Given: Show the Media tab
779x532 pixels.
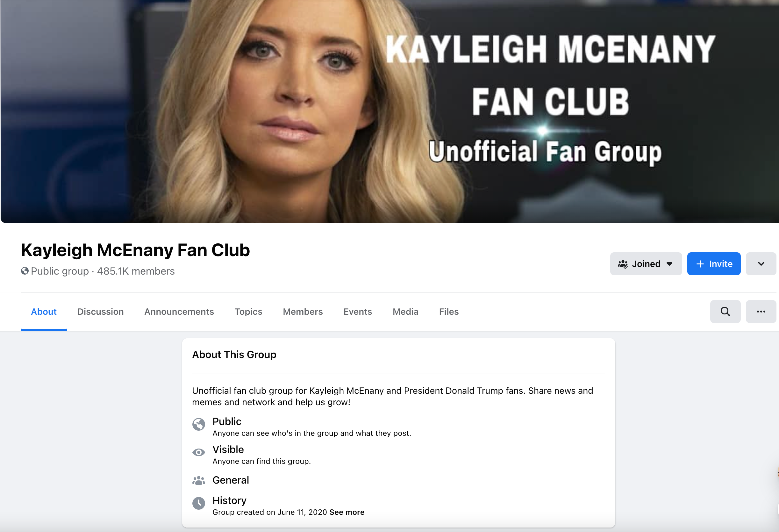Looking at the screenshot, I should click(x=405, y=312).
